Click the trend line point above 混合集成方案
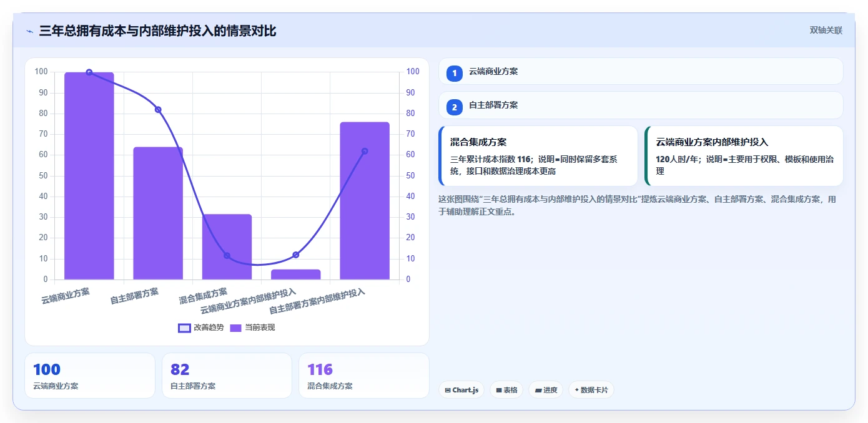 click(x=227, y=255)
